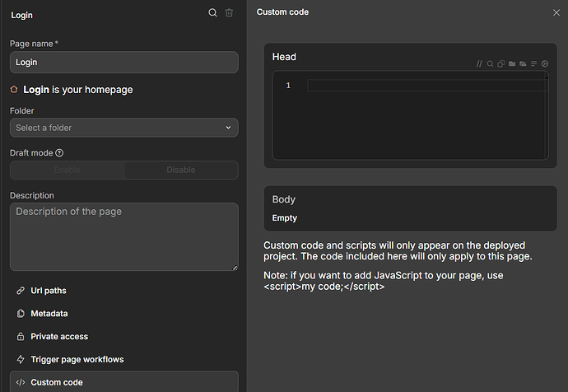The width and height of the screenshot is (568, 392).
Task: Click the overlapping squares icon in Head editor
Action: (500, 64)
